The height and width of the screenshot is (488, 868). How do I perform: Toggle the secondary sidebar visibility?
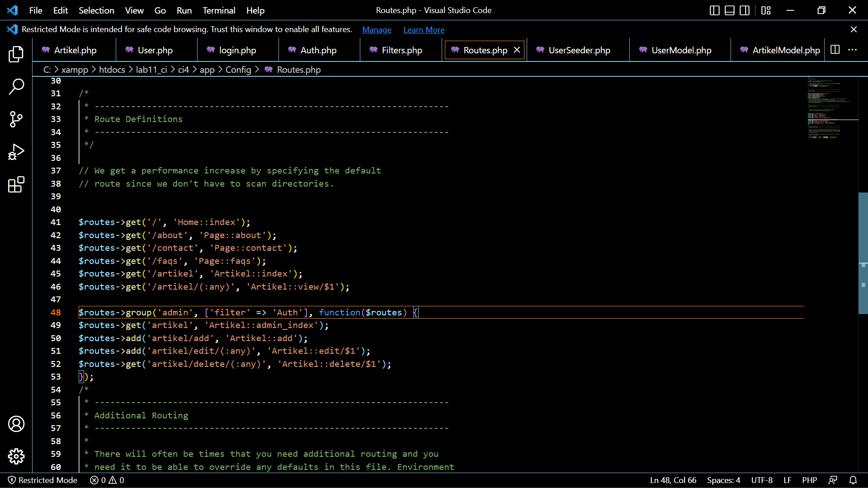(744, 10)
